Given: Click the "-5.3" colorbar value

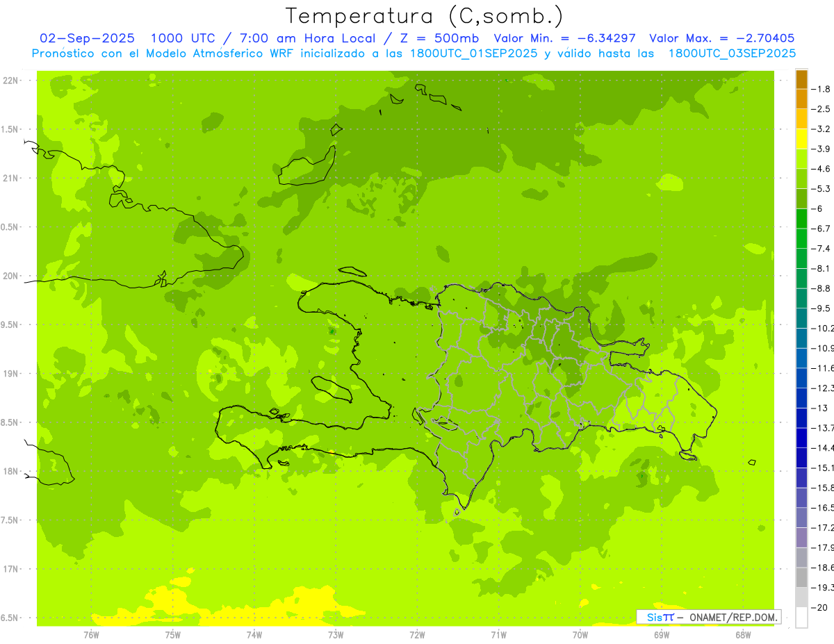Looking at the screenshot, I should click(x=821, y=189).
